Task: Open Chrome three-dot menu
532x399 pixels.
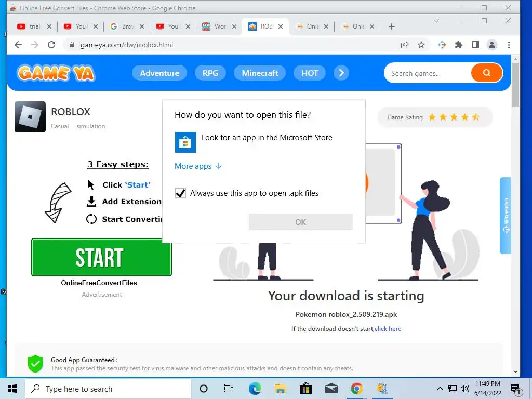Action: click(x=509, y=45)
